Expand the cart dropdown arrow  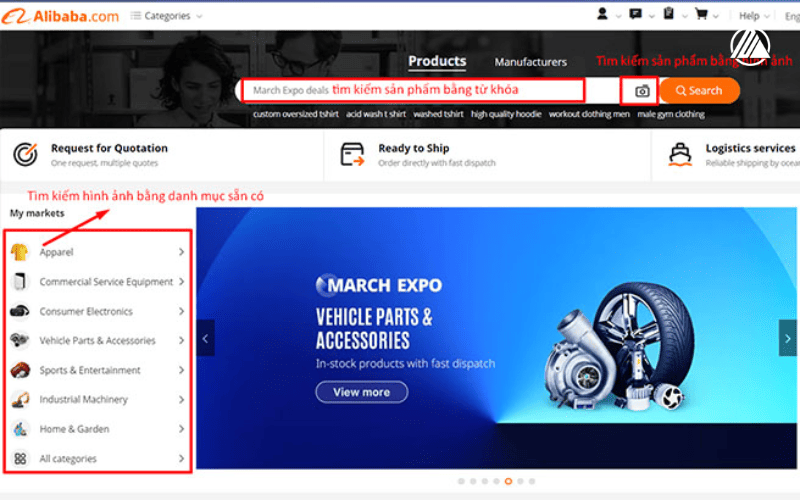tap(715, 16)
